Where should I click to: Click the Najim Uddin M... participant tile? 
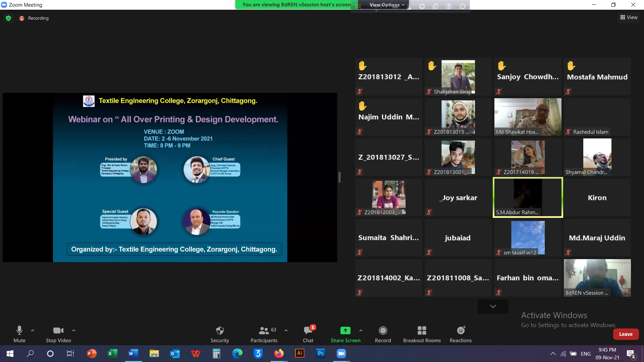pyautogui.click(x=389, y=117)
